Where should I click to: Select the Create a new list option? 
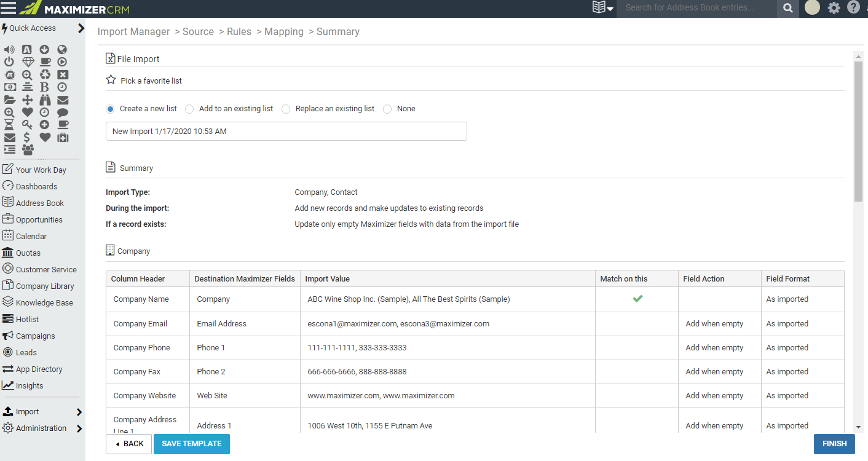coord(110,109)
